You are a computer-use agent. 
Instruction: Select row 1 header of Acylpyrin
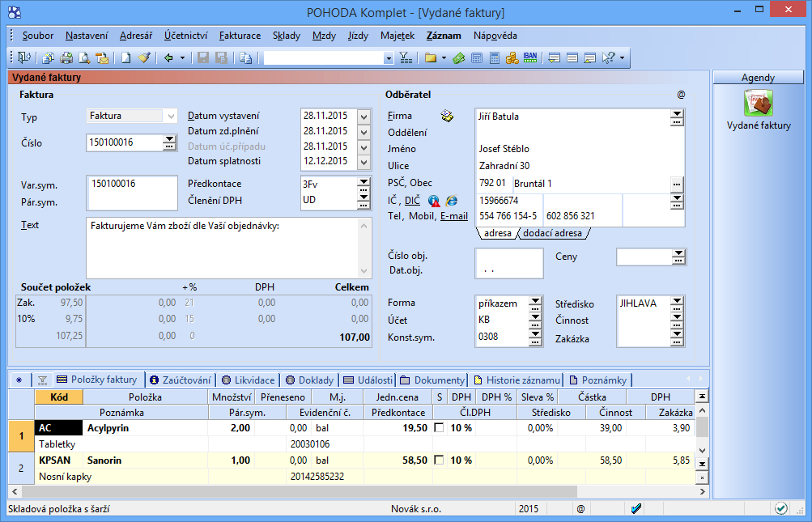21,436
